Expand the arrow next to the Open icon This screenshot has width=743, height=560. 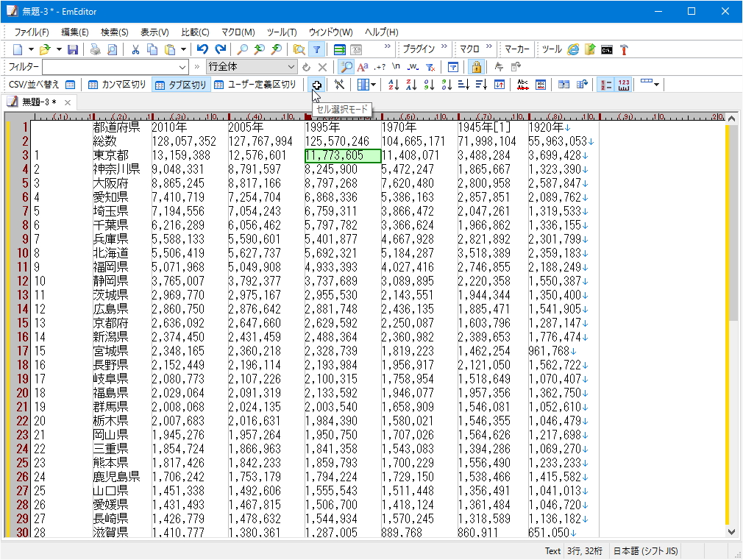click(59, 49)
